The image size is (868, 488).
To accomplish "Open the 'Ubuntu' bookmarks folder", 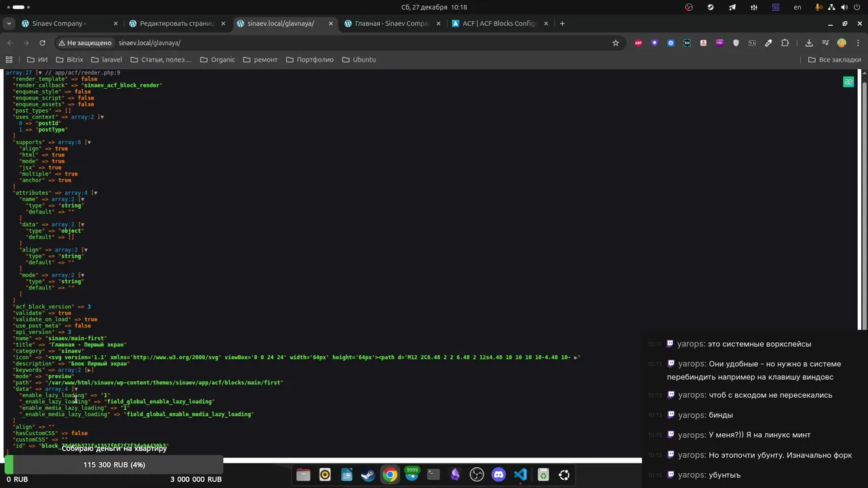I will [x=359, y=60].
